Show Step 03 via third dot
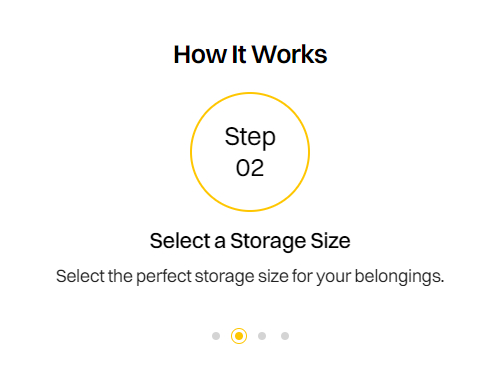This screenshot has height=369, width=500. tap(262, 336)
